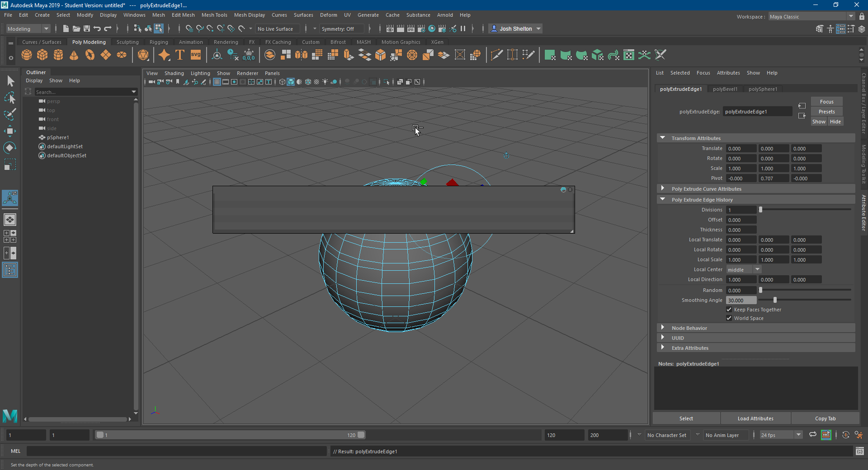Open the Local Center dropdown
This screenshot has width=868, height=470.
757,269
